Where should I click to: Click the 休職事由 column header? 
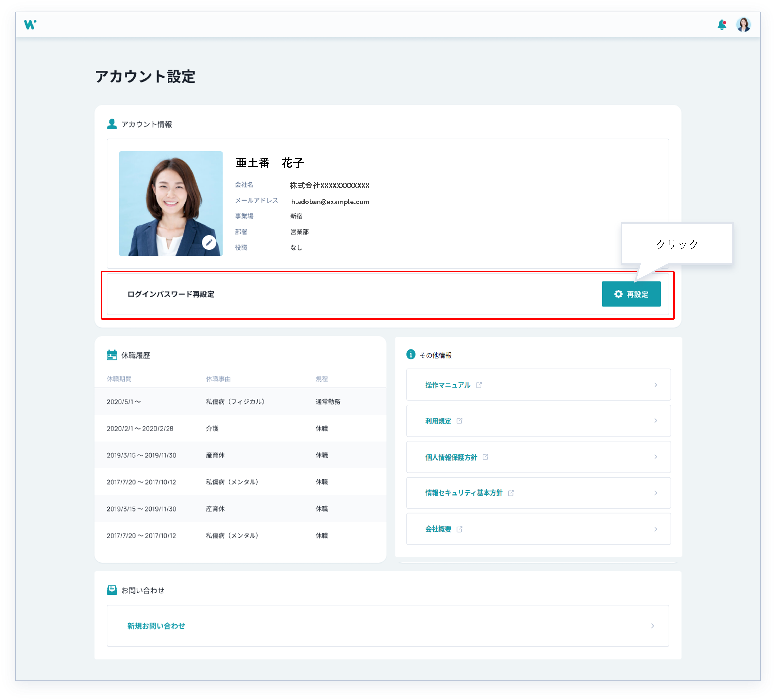pyautogui.click(x=218, y=379)
